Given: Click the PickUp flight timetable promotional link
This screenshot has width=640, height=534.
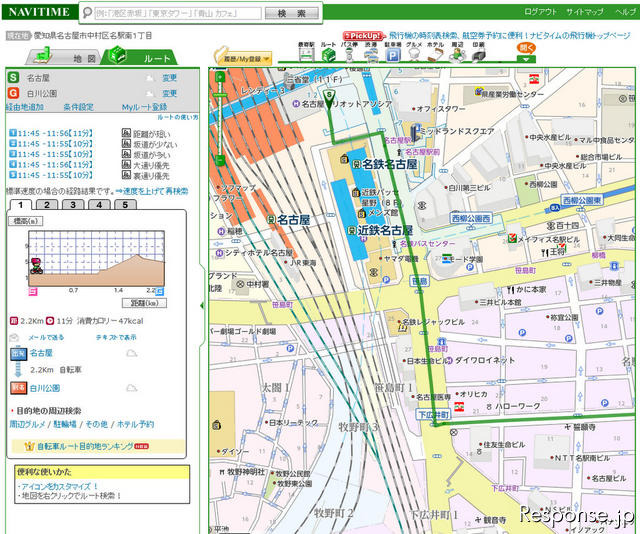Looking at the screenshot, I should pyautogui.click(x=509, y=36).
